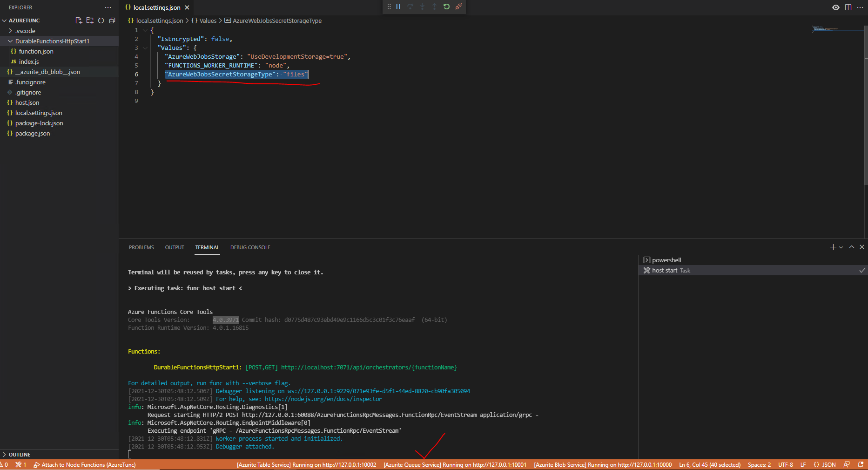Viewport: 868px width, 470px height.
Task: Click Values breadcrumb segment
Action: point(204,20)
